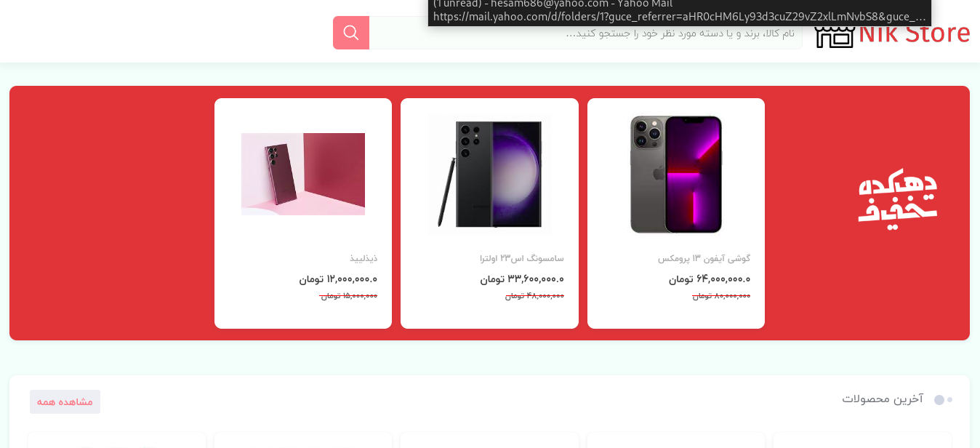Click the ۳۳,۶۰۰,۰۰۰ تومان price
Viewport: 980px width, 448px height.
[x=522, y=279]
